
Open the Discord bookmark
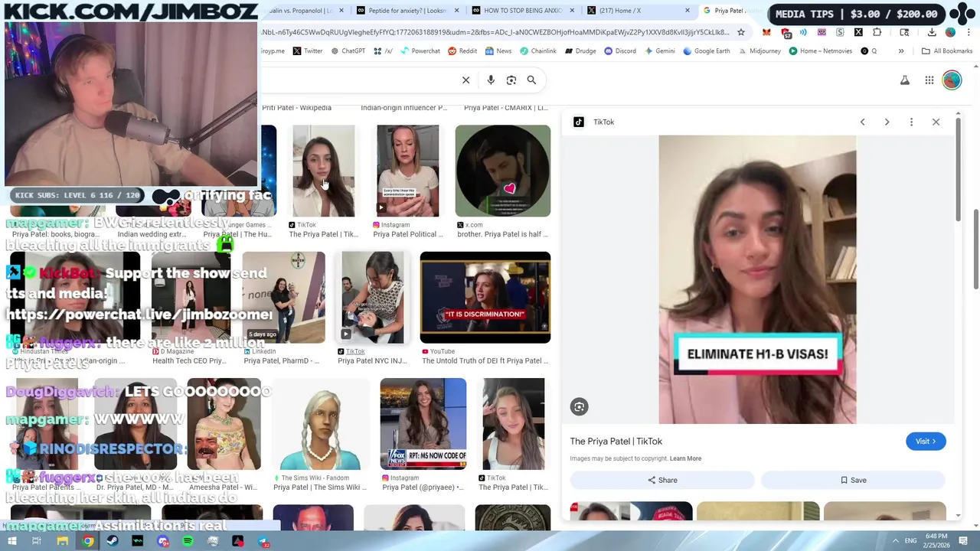(620, 51)
